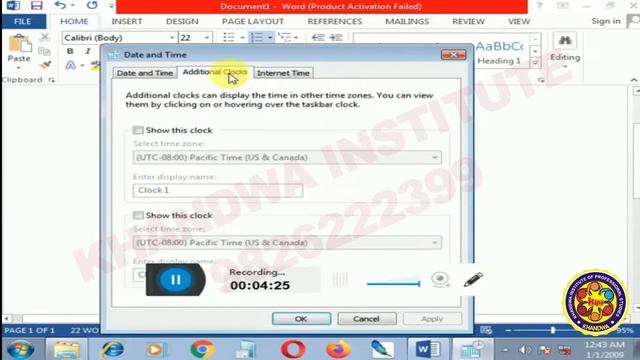Image resolution: width=640 pixels, height=360 pixels.
Task: Expand the Styles gallery more arrow
Action: click(x=536, y=62)
